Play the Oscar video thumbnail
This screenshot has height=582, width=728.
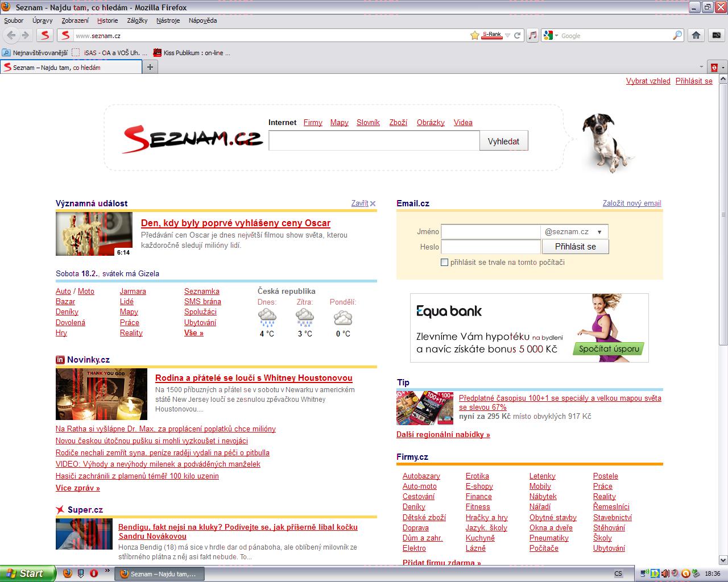coord(94,234)
